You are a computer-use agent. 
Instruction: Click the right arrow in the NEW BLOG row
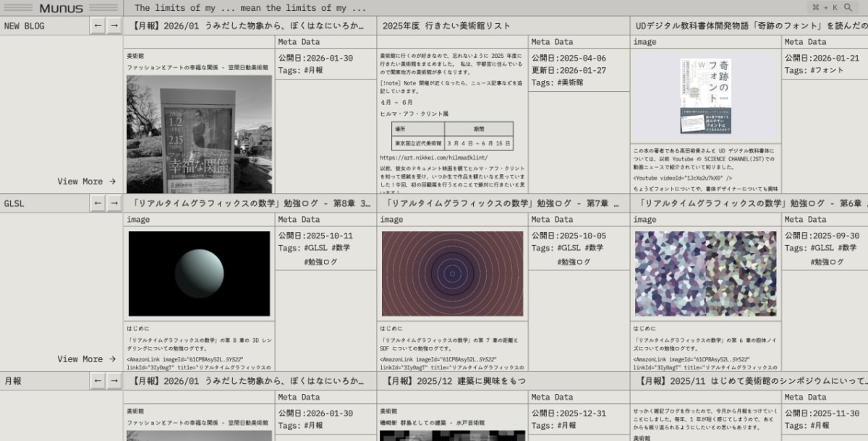click(x=114, y=26)
